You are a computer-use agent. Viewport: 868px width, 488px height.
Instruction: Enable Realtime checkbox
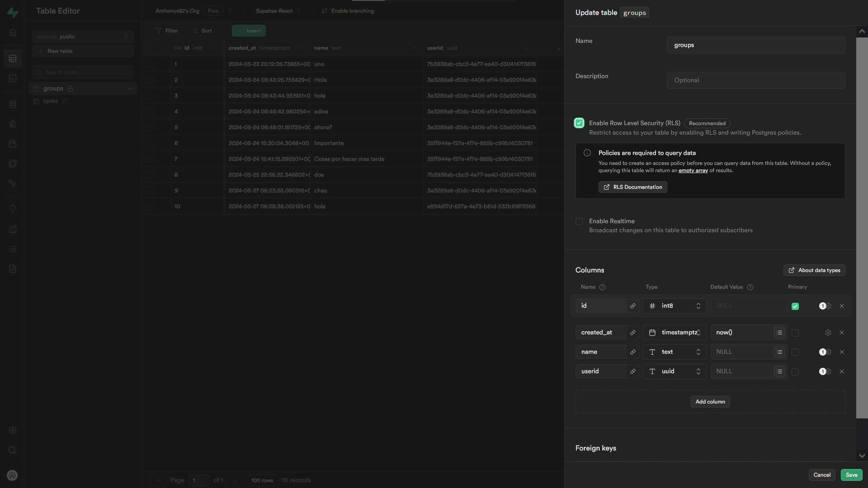[x=579, y=221]
